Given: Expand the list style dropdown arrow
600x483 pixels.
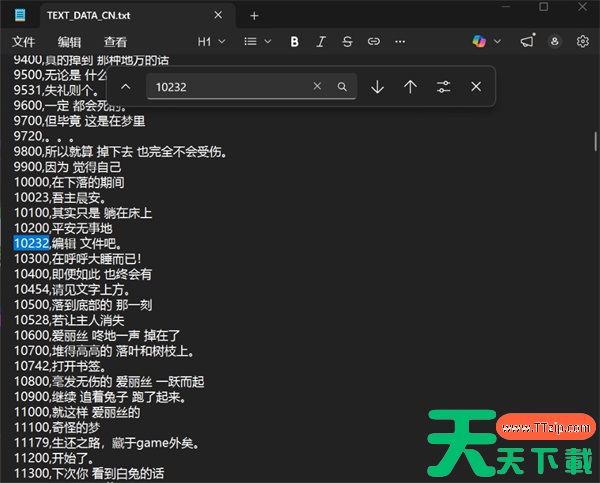Looking at the screenshot, I should pyautogui.click(x=268, y=41).
